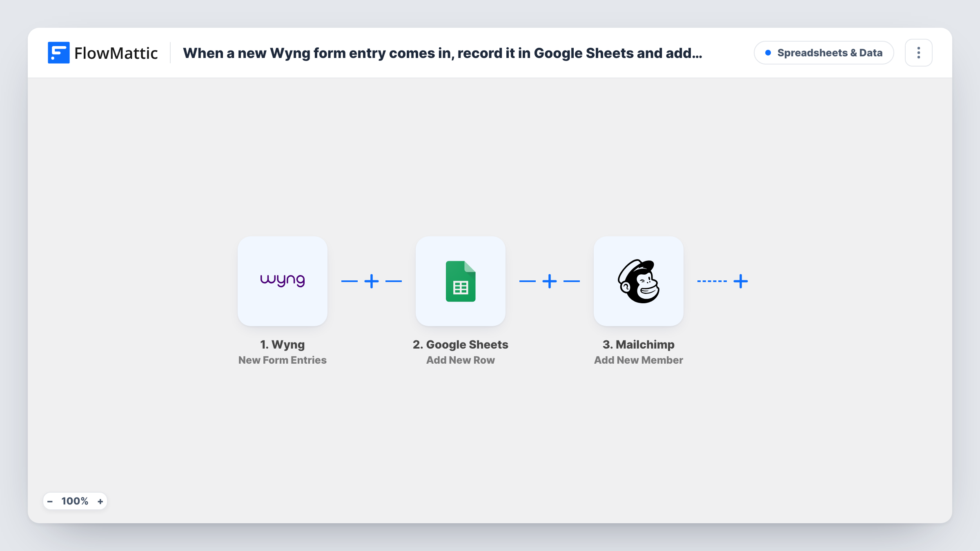Zoom out with the minus button

50,501
